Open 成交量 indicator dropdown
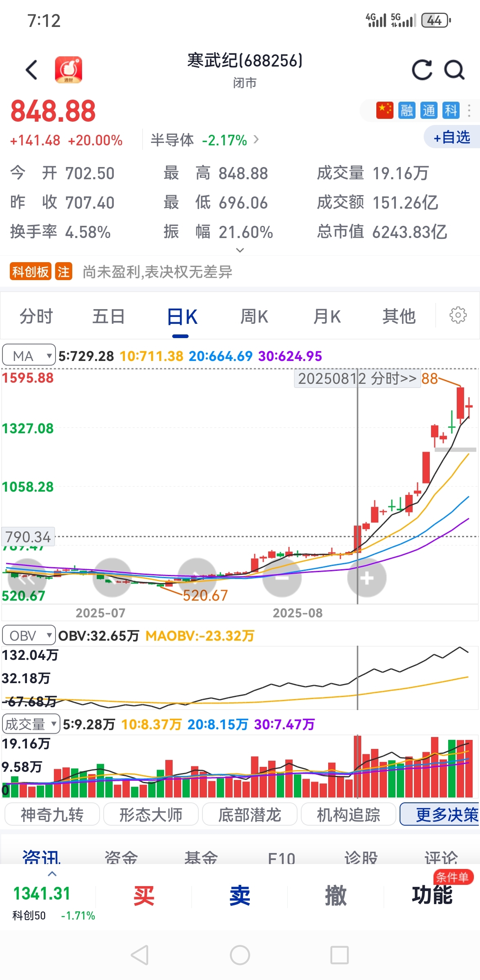Screen dimensions: 480x980 pos(31,724)
